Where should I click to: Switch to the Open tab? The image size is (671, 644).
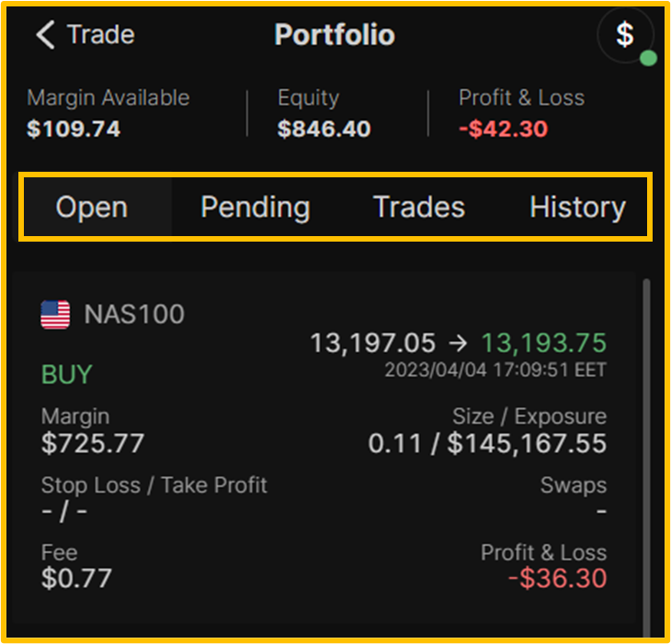pos(92,208)
